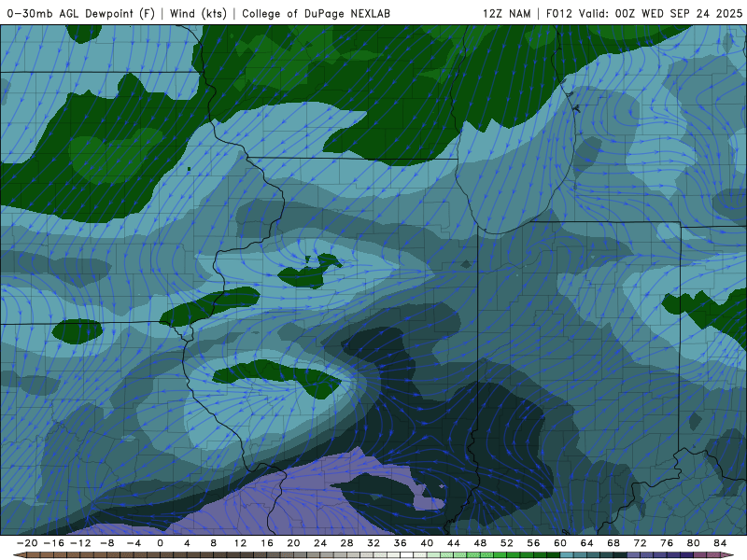Click the '44' color scale label
This screenshot has height=560, width=747.
coord(454,543)
